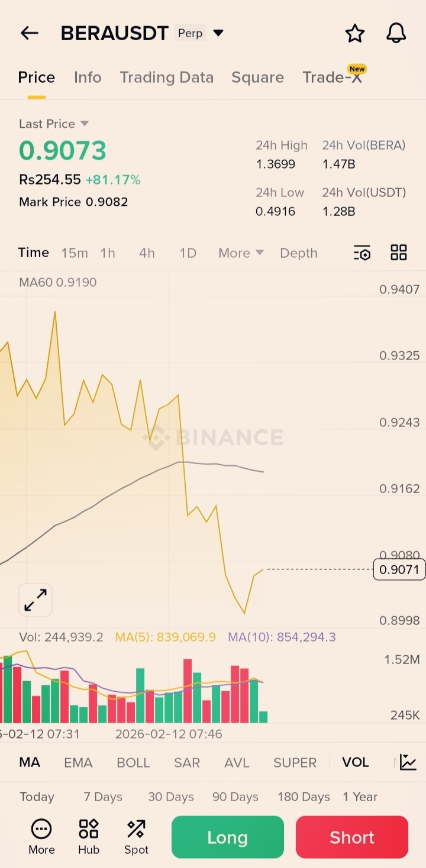Tap the back arrow icon
The image size is (426, 868).
coord(29,33)
